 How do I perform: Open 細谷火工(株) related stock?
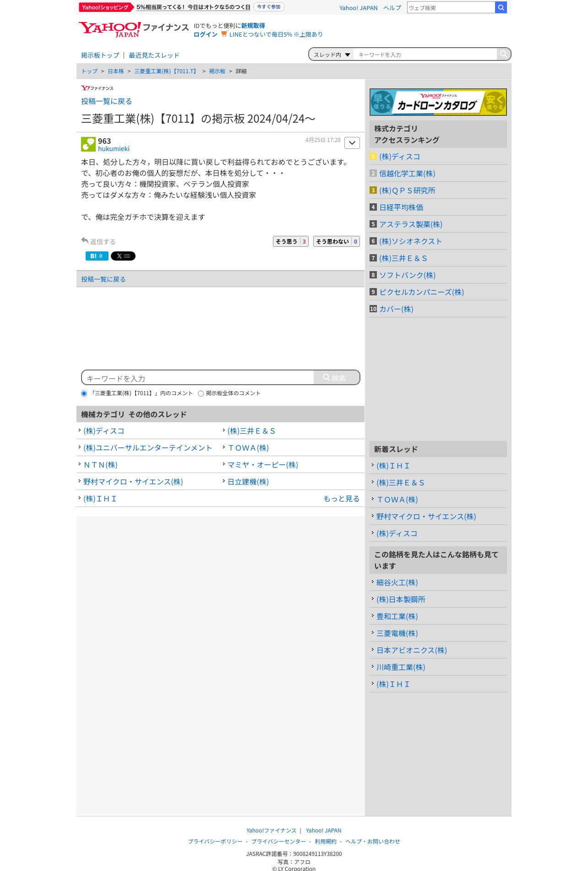pos(397,582)
